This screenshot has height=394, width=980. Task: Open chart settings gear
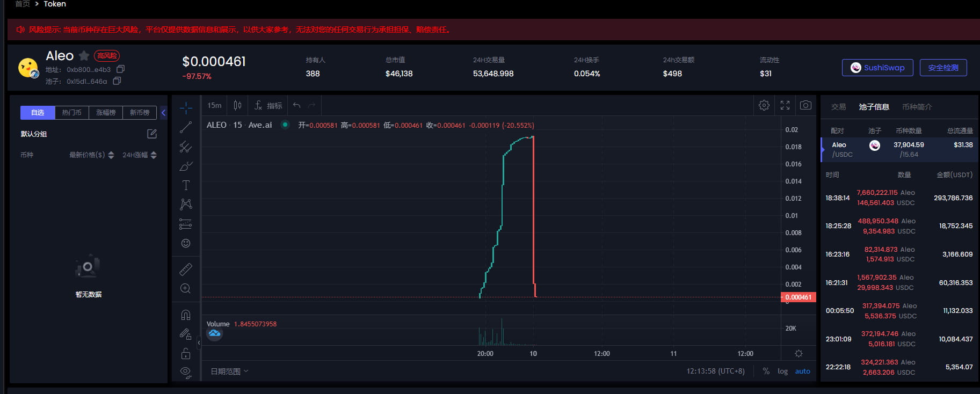(x=764, y=105)
